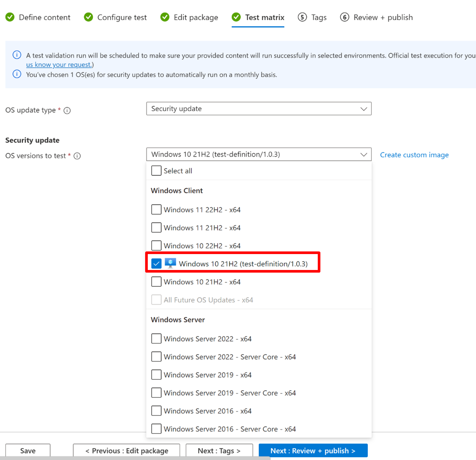Click the info icon beside chosen OS message
Screen dimensions: 476x460
17,74
